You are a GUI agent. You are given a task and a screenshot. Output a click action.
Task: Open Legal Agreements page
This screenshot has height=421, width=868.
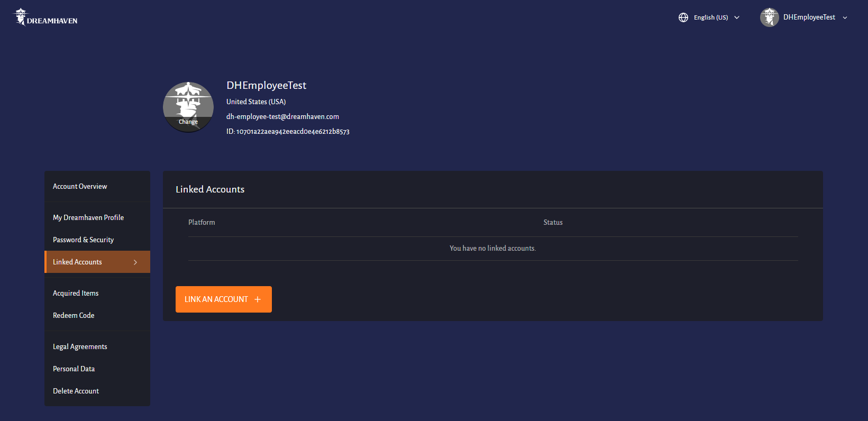tap(97, 346)
